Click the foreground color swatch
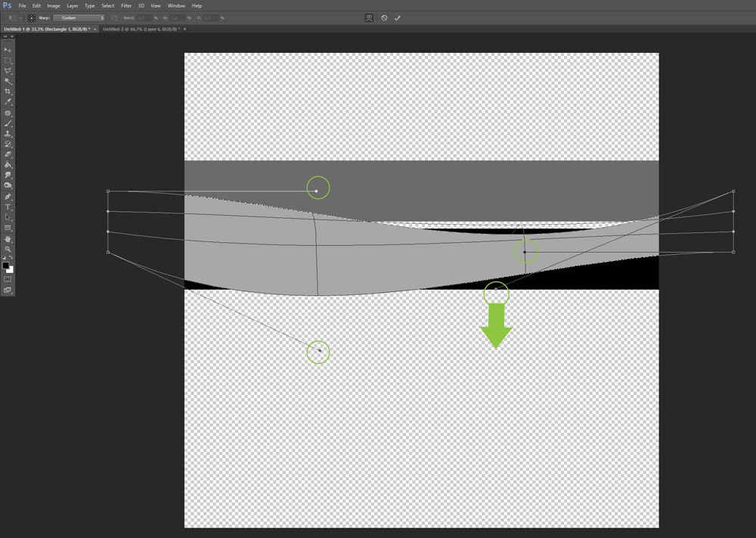The height and width of the screenshot is (538, 756). pyautogui.click(x=6, y=266)
